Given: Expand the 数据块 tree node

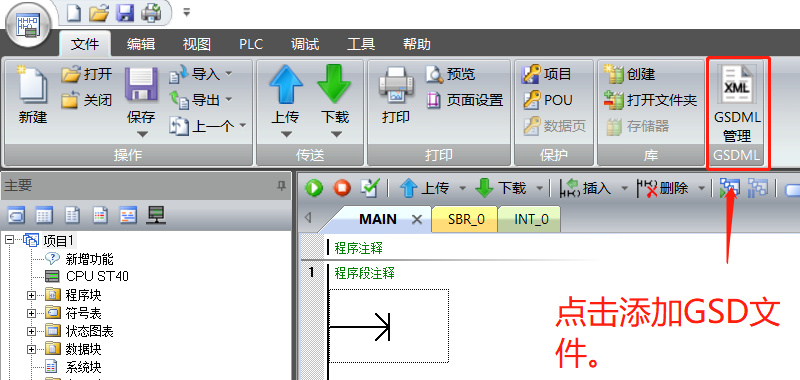Looking at the screenshot, I should click(x=32, y=350).
